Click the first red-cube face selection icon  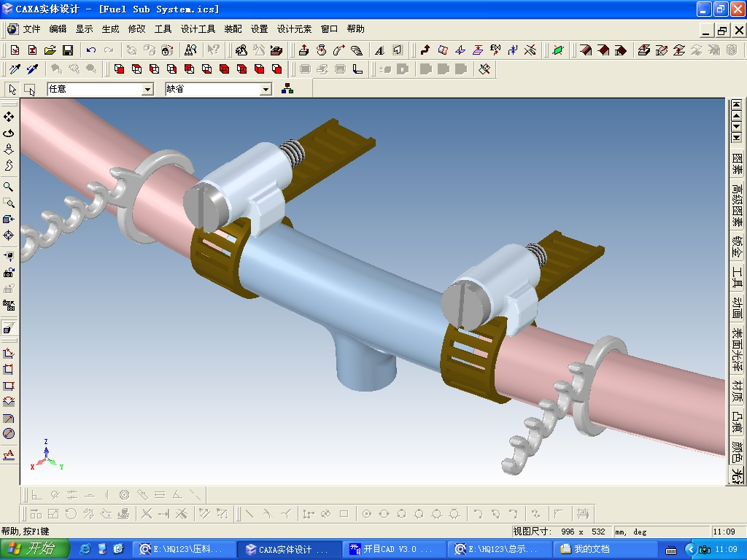tap(119, 69)
